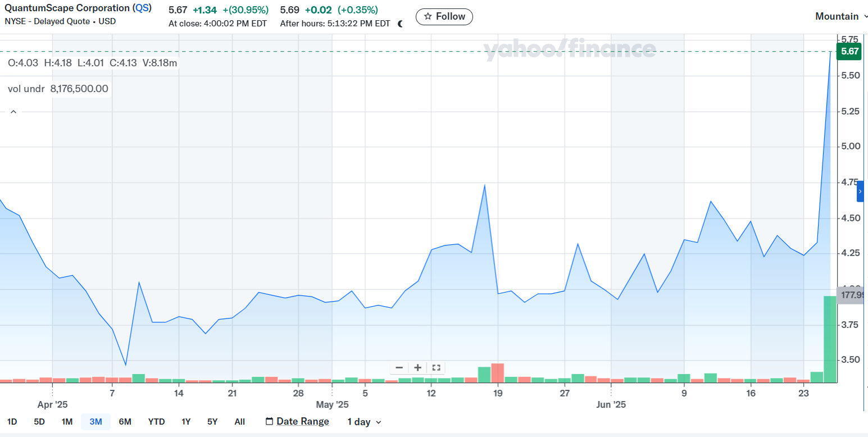Viewport: 868px width, 437px height.
Task: Collapse the volume indicator panel with the caret
Action: pyautogui.click(x=13, y=111)
